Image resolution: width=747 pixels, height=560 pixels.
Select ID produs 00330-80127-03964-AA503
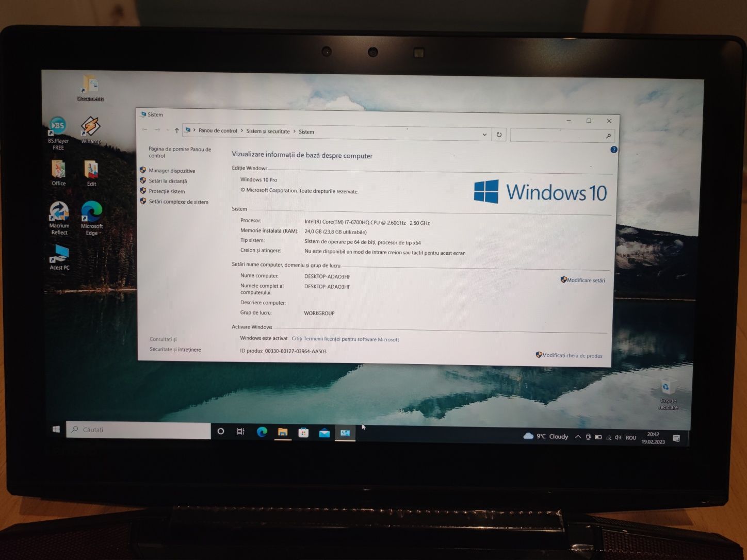click(x=296, y=351)
